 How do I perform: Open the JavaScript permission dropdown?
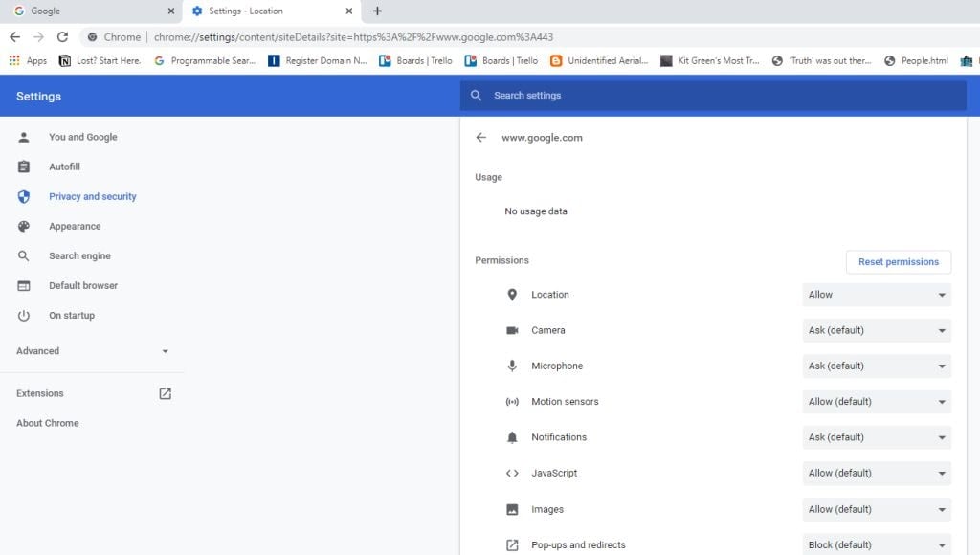pos(877,473)
